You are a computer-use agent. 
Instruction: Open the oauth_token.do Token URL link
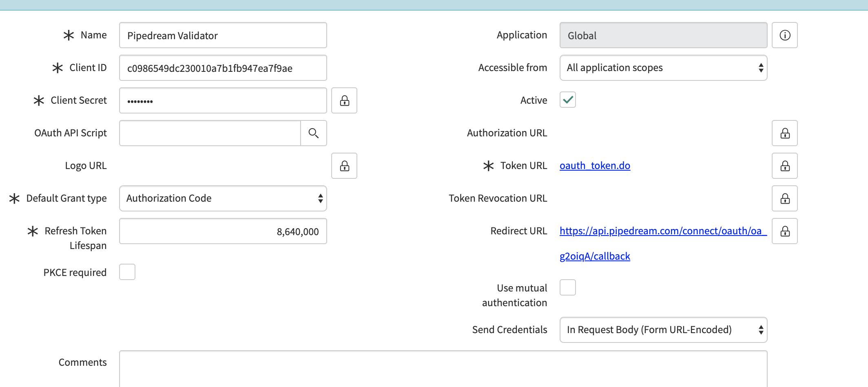click(x=595, y=166)
